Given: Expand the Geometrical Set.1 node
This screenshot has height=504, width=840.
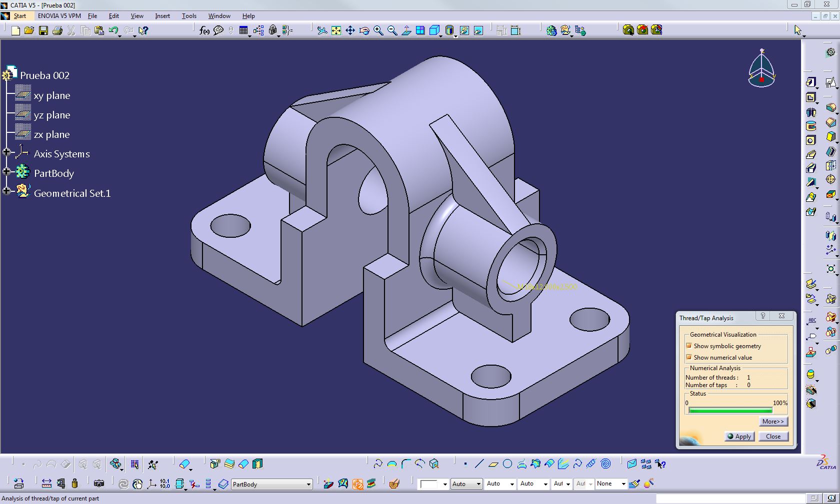Looking at the screenshot, I should pos(6,191).
